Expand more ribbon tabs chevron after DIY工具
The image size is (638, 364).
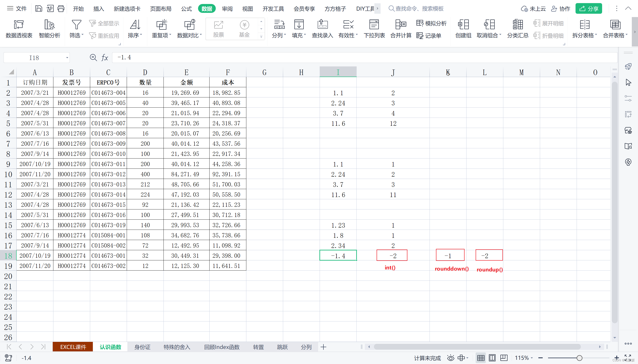click(x=377, y=8)
